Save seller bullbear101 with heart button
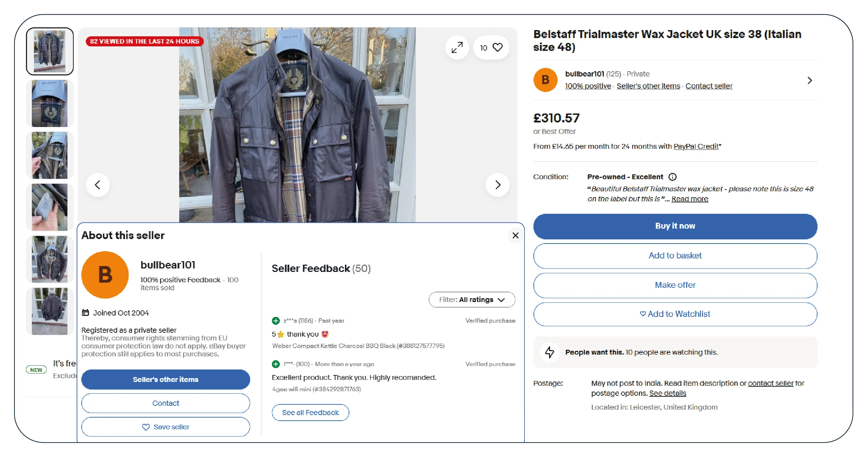868x457 pixels. coord(165,427)
